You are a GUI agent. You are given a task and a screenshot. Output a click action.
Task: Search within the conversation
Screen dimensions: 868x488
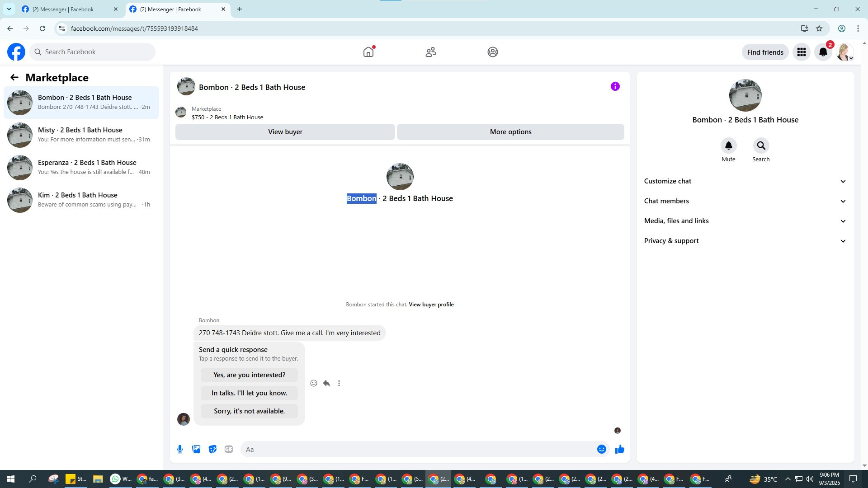pyautogui.click(x=761, y=145)
